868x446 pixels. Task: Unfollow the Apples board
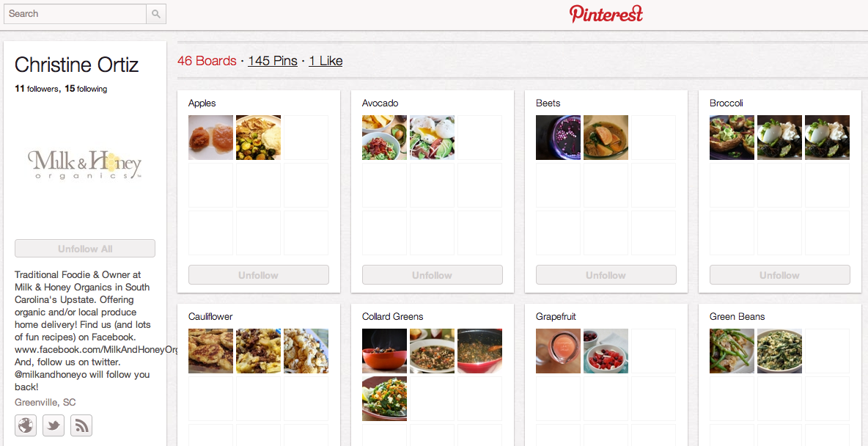point(259,275)
